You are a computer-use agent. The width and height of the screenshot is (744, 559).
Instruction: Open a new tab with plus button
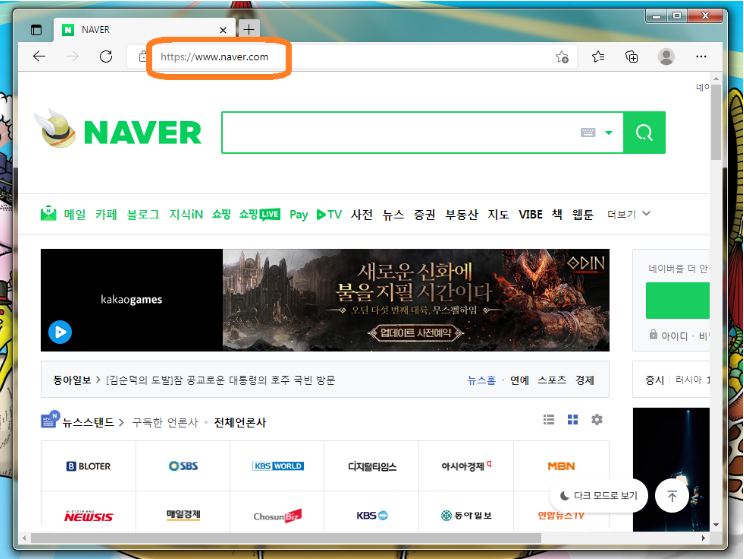[x=249, y=29]
